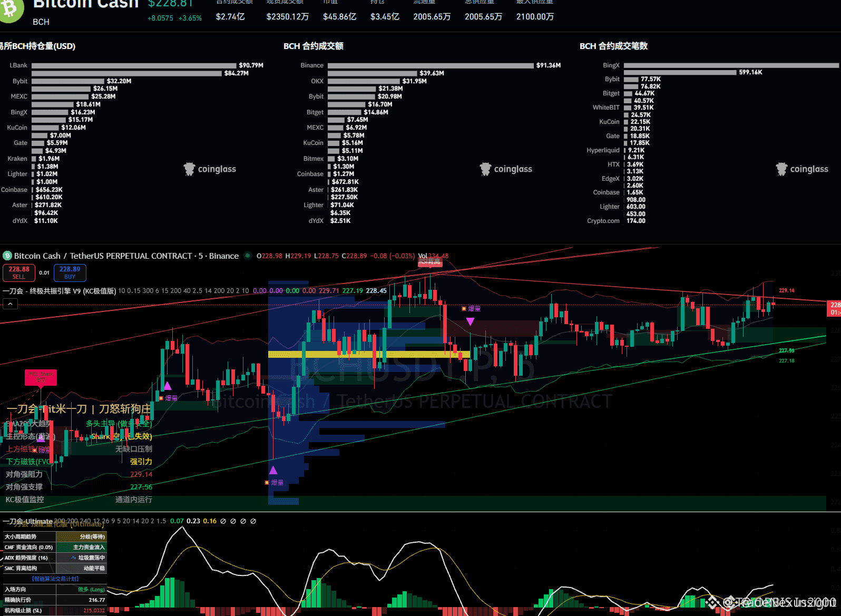Screen dimensions: 841x616
Task: Click the red current price label on the price axis
Action: coord(834,308)
